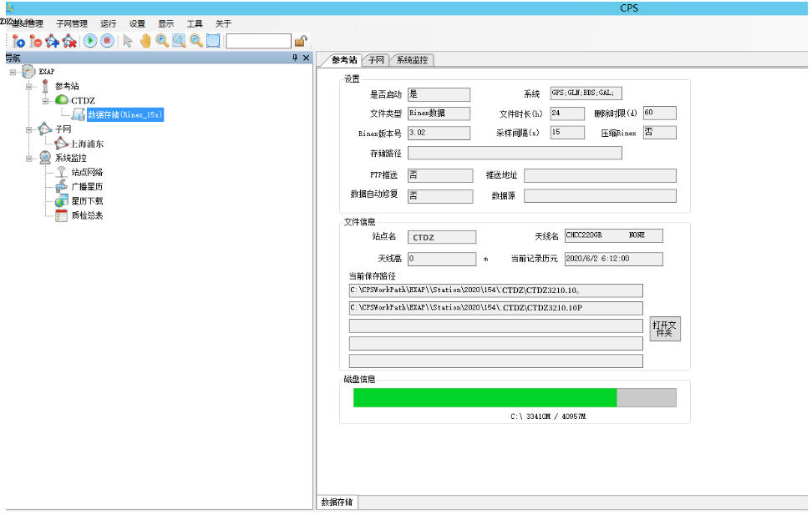Click the save path ending CTDZ3210.10P
812x515 pixels.
495,308
